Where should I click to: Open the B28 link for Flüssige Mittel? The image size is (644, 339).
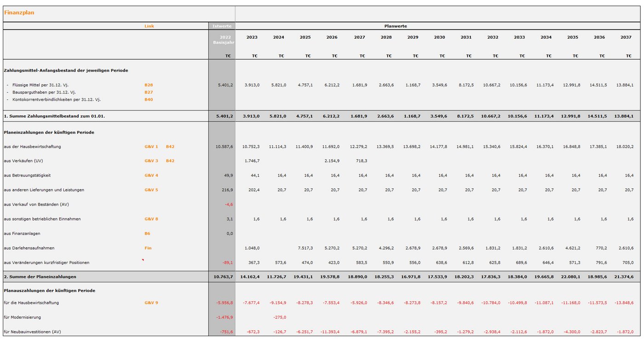tap(149, 85)
